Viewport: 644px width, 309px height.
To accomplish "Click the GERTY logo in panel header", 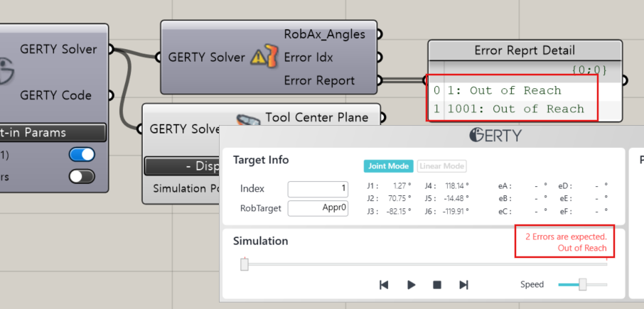I will coord(495,135).
